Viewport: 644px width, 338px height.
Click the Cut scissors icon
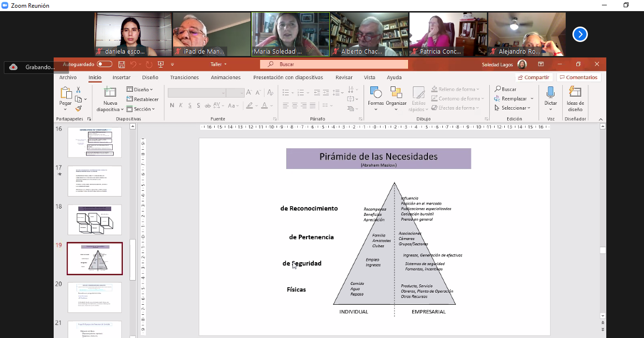tap(78, 90)
